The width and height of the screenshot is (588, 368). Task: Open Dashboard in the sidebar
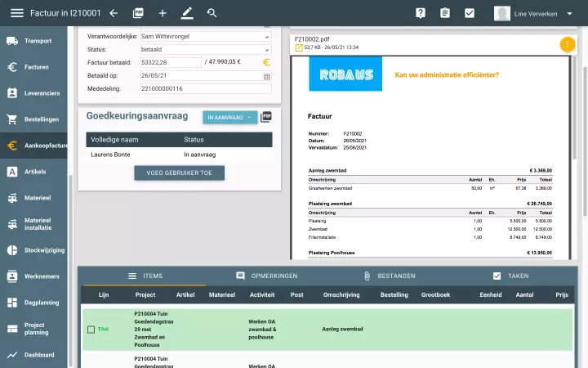pyautogui.click(x=33, y=355)
